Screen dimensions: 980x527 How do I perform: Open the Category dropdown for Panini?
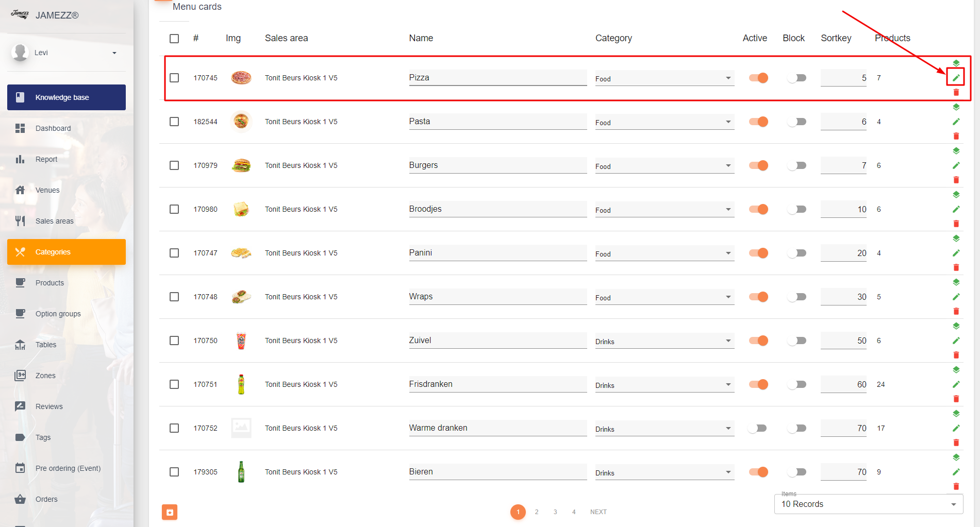click(665, 253)
